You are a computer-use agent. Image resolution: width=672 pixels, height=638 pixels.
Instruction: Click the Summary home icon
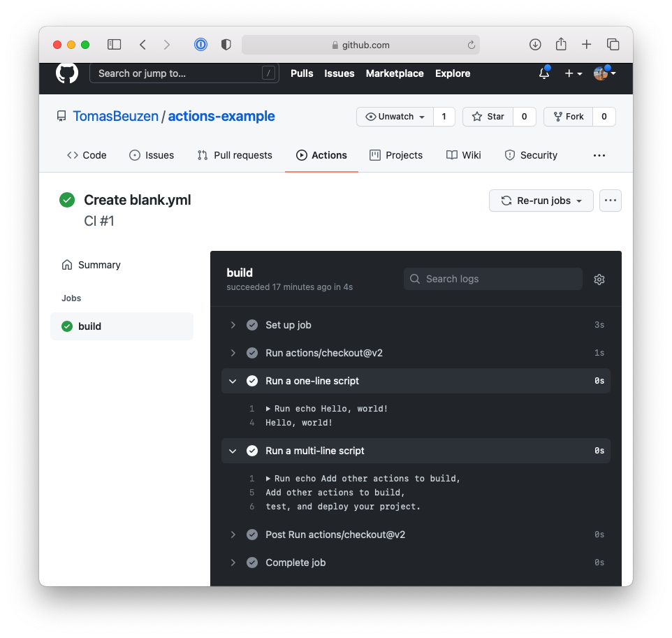(x=67, y=265)
